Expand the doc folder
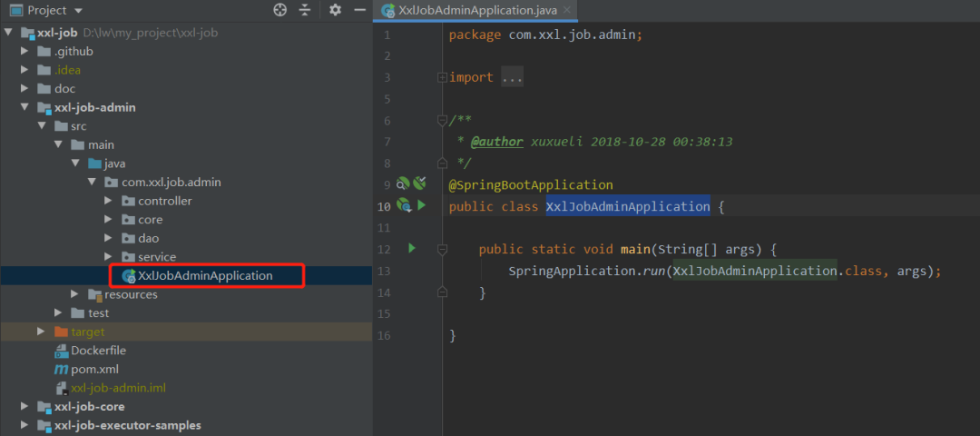This screenshot has width=980, height=436. pyautogui.click(x=24, y=89)
